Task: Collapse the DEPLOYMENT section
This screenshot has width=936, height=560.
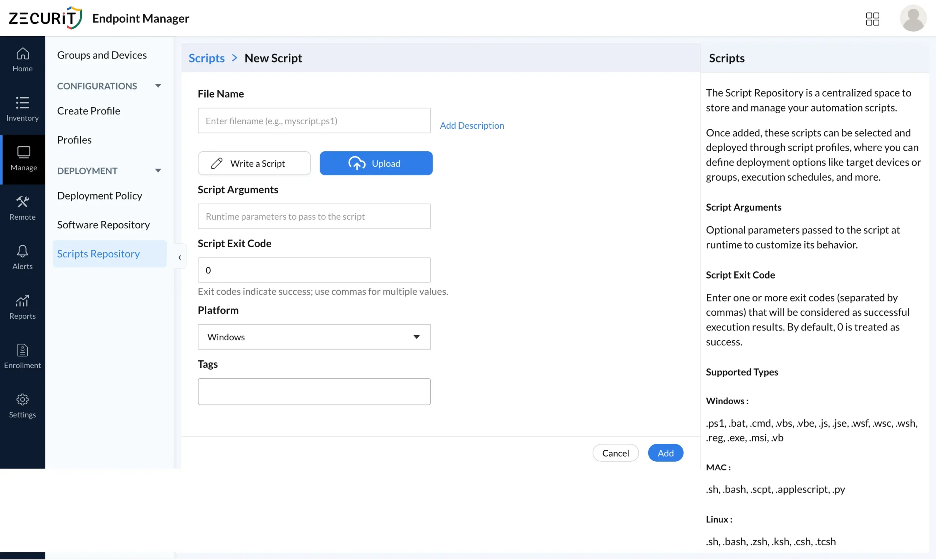Action: (158, 170)
